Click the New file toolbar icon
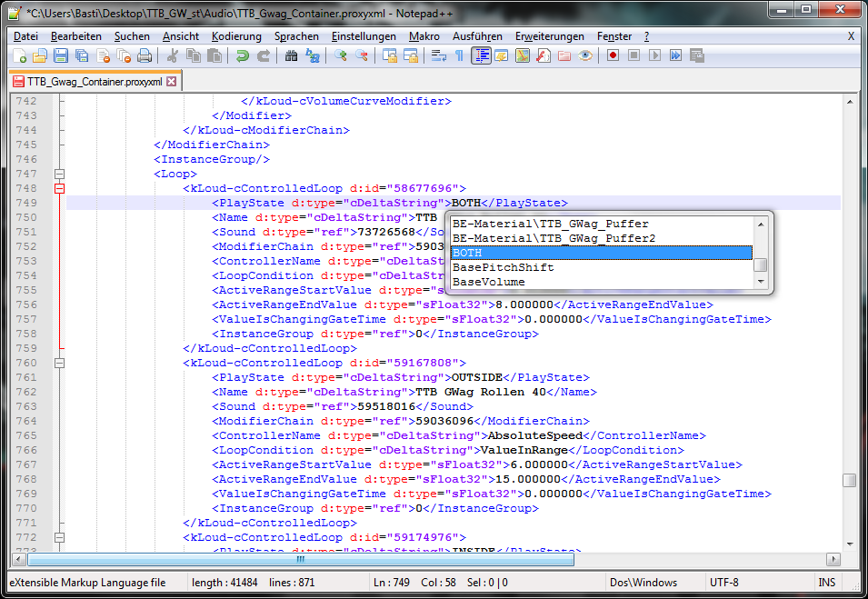Image resolution: width=868 pixels, height=599 pixels. 20,56
